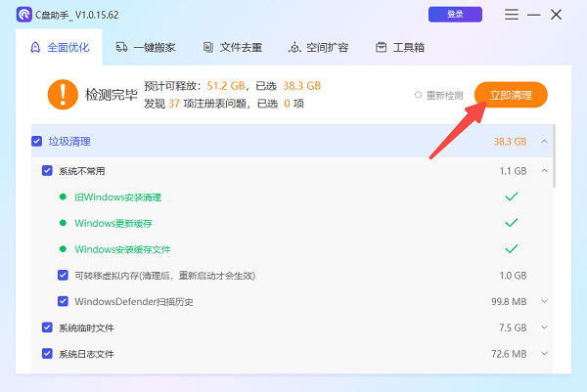Open the 文件去重 tab
587x392 pixels.
pos(230,47)
